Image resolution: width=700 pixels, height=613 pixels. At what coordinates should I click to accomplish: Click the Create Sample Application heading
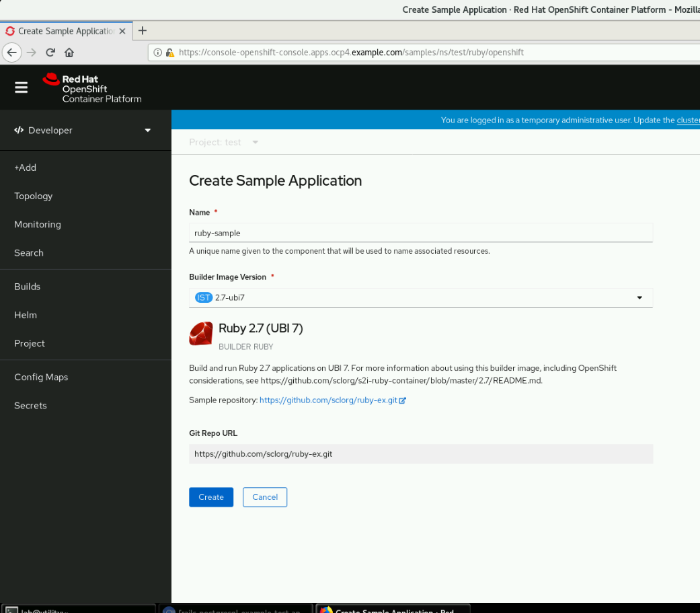276,181
